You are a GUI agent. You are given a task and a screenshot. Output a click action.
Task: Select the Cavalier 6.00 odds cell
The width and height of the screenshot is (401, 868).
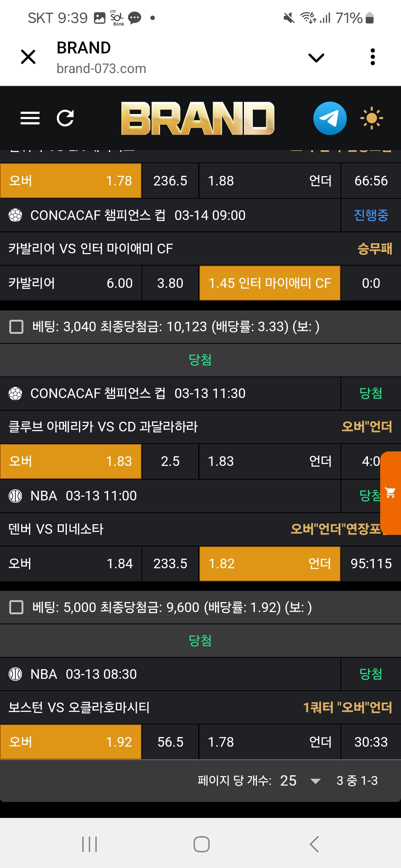point(71,283)
